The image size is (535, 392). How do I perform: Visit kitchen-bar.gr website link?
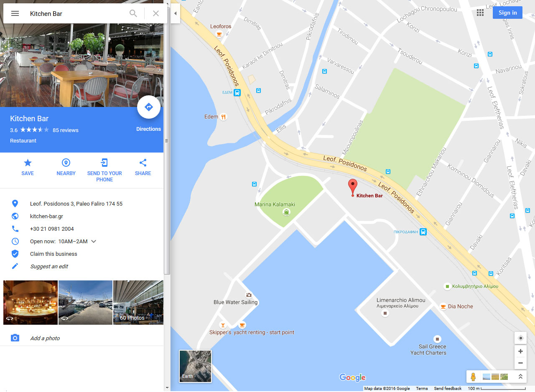pos(46,216)
